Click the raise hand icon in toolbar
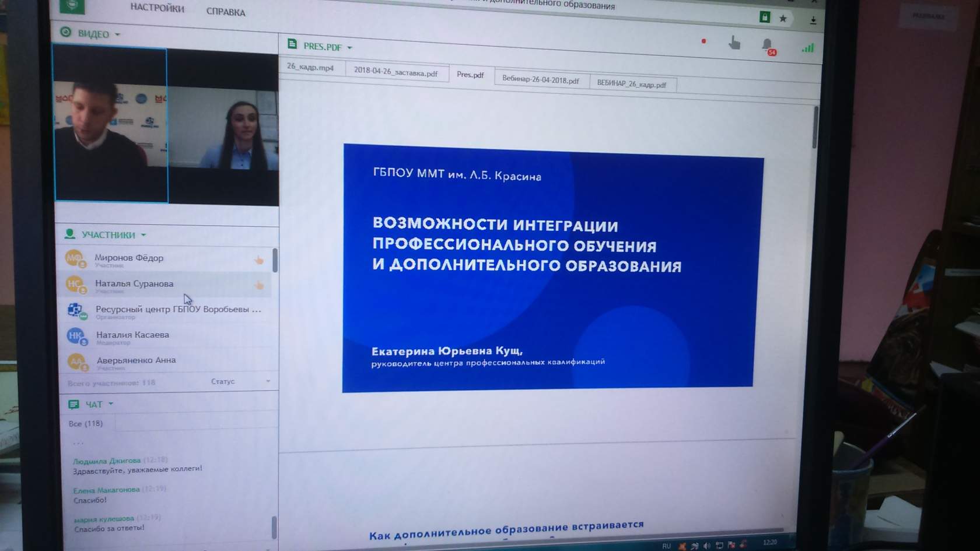The width and height of the screenshot is (980, 551). pos(734,43)
